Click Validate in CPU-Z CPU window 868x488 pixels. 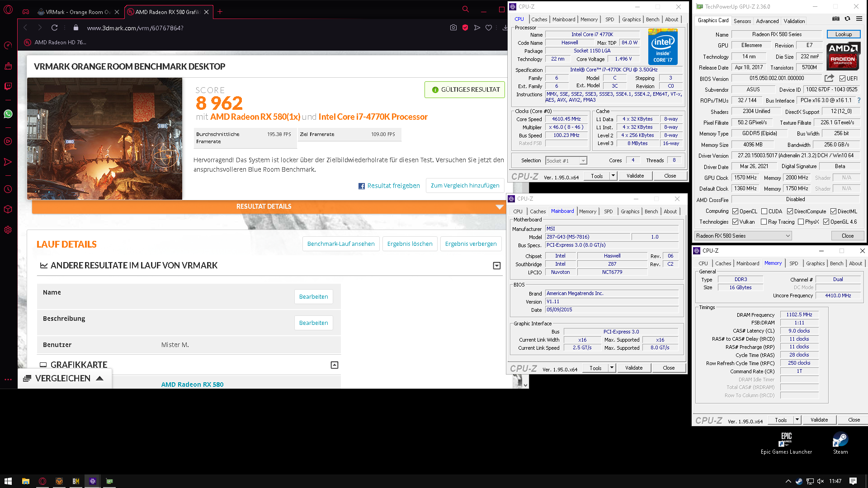(635, 176)
